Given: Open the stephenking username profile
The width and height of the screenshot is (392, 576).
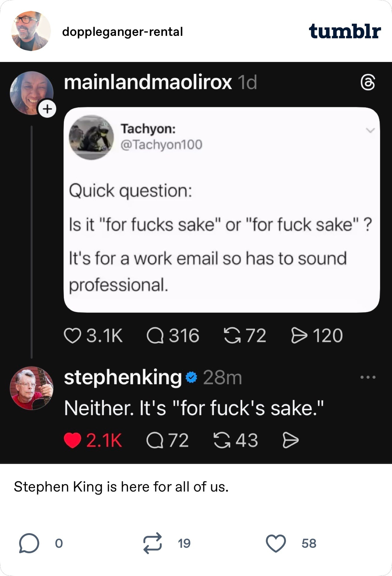Looking at the screenshot, I should pyautogui.click(x=123, y=377).
